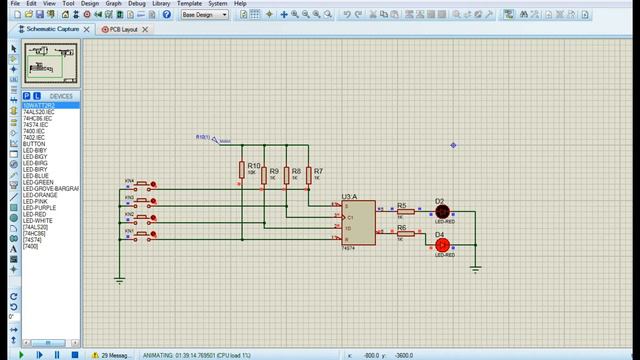The image size is (640, 360).
Task: Start simulation with Play button
Action: [21, 355]
